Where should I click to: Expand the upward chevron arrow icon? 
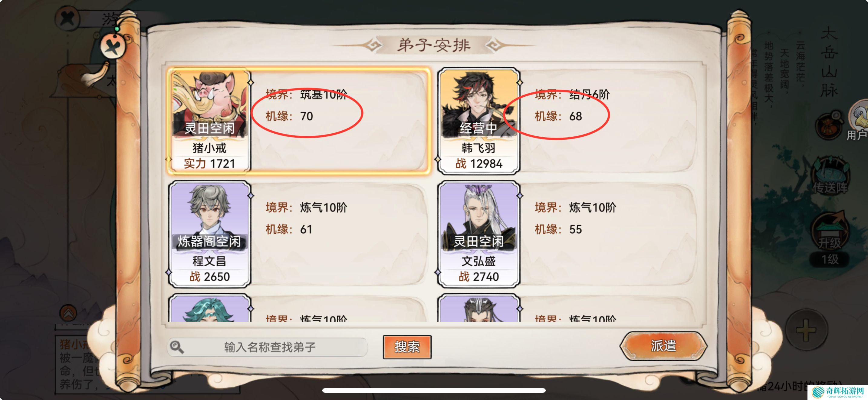[x=68, y=313]
